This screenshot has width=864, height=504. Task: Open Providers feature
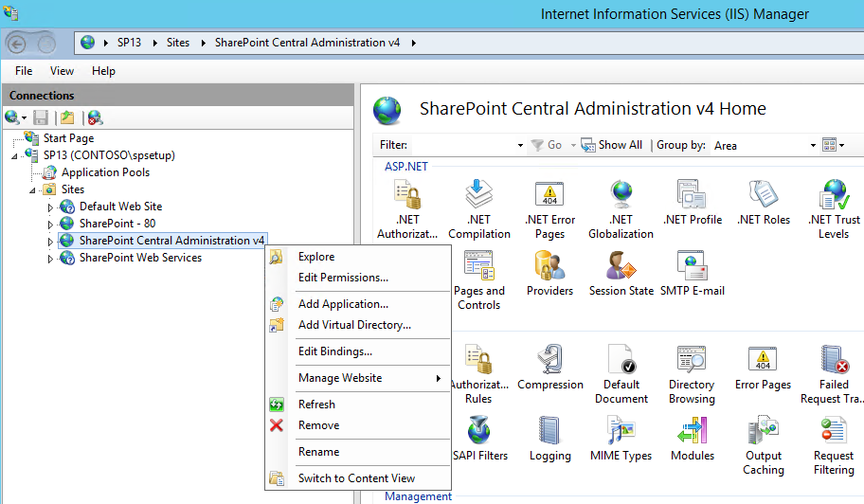(549, 274)
